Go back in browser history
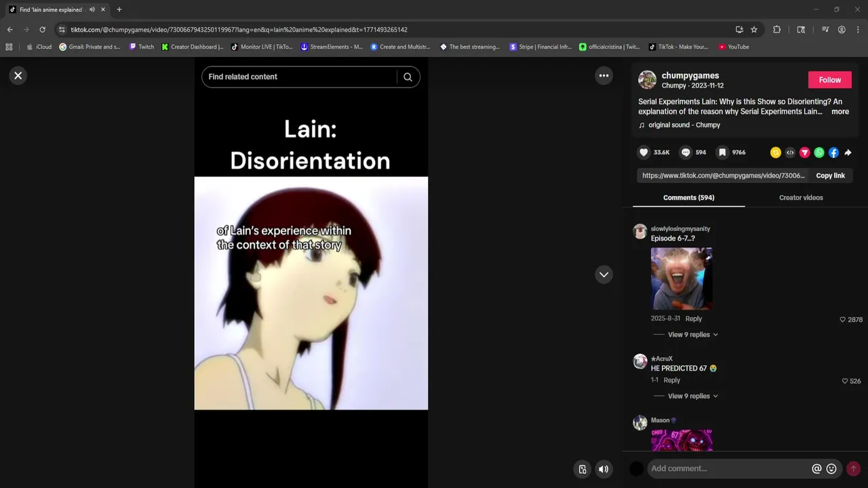The image size is (868, 488). click(9, 30)
